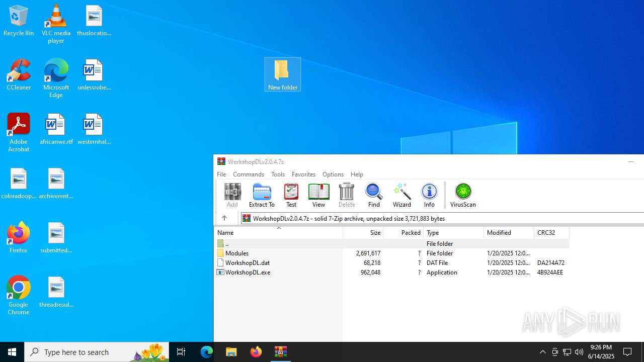Select the coloradoop... desktop file

point(19,184)
